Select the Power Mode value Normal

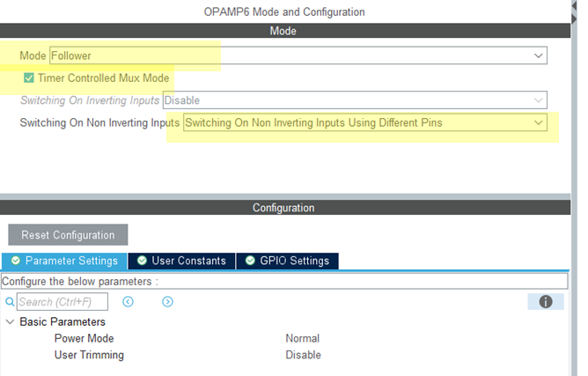[x=302, y=338]
